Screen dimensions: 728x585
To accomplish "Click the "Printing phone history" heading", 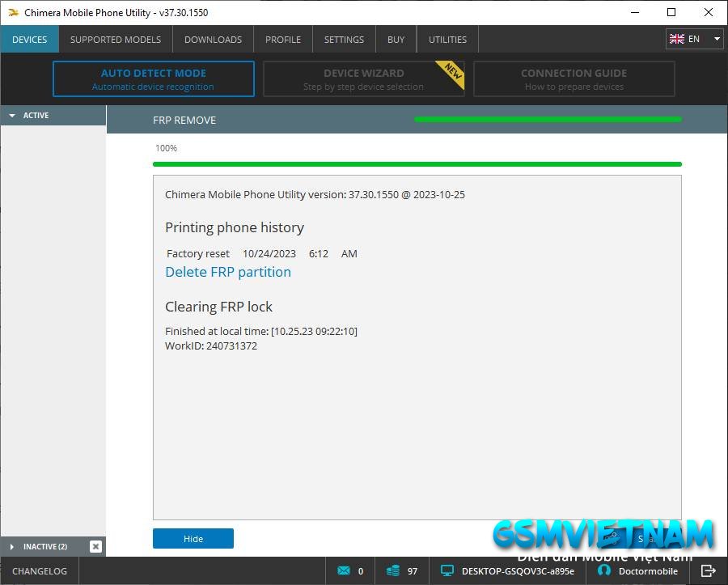I will pyautogui.click(x=235, y=227).
